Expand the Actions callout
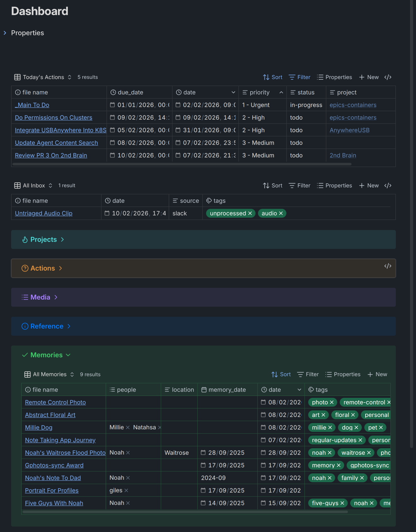Image resolution: width=416 pixels, height=532 pixels. pos(60,268)
